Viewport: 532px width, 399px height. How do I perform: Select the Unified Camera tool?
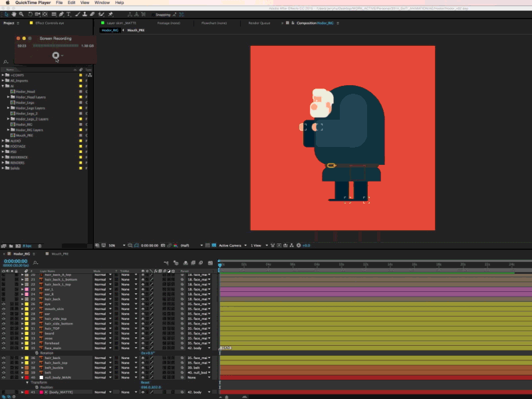[38, 14]
